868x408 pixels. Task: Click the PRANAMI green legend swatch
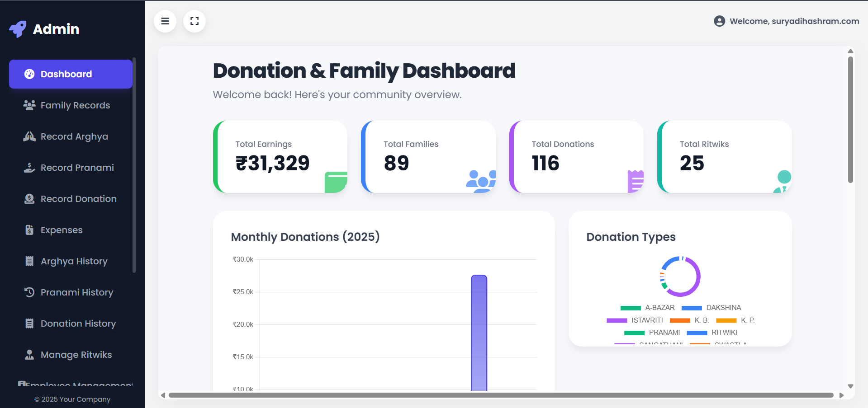click(634, 333)
